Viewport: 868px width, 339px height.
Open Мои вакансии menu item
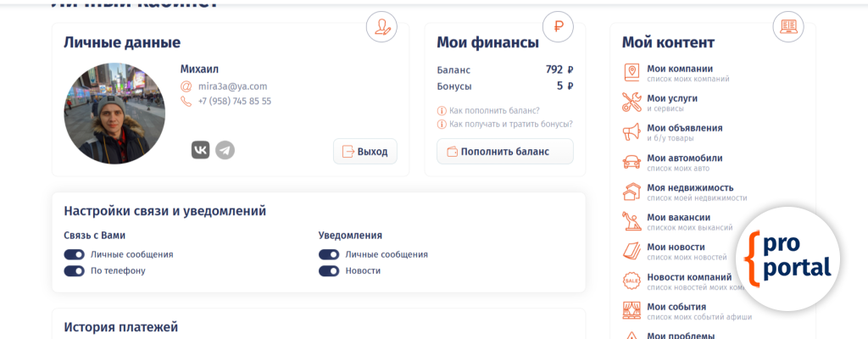click(678, 217)
